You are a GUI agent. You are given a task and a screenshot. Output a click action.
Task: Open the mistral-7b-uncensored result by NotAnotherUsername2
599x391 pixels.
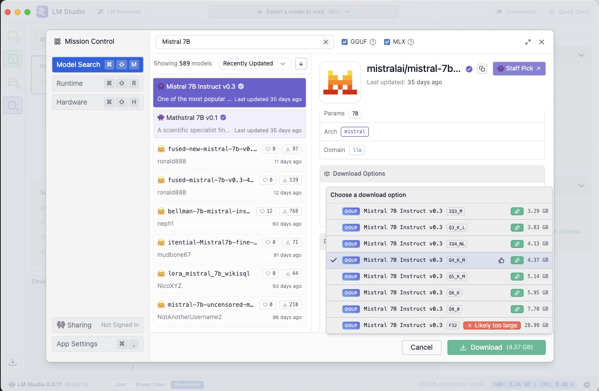click(229, 310)
